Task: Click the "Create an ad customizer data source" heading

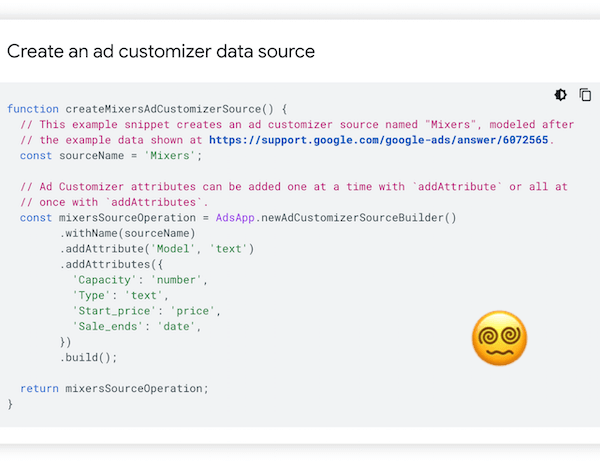Action: click(x=161, y=51)
